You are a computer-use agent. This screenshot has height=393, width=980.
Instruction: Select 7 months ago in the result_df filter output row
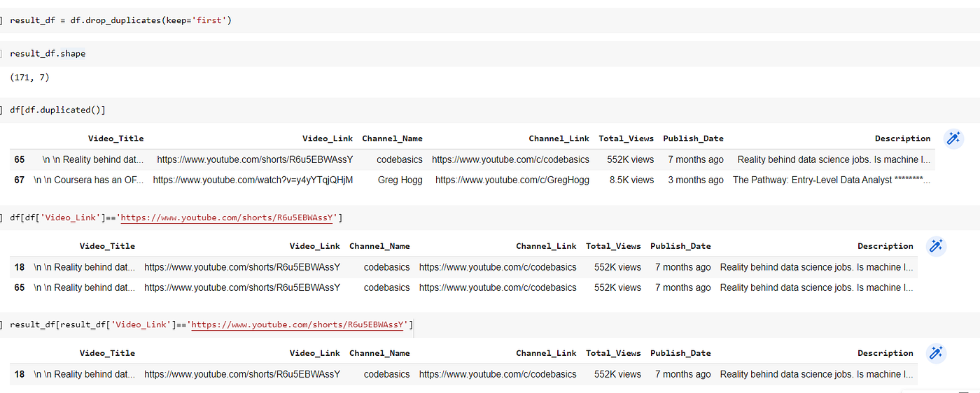683,374
